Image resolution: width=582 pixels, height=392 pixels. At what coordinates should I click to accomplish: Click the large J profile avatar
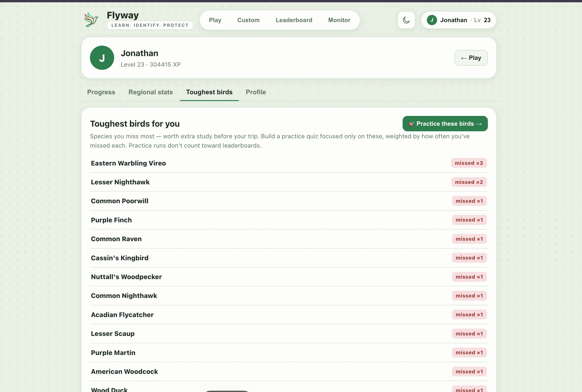pos(102,58)
